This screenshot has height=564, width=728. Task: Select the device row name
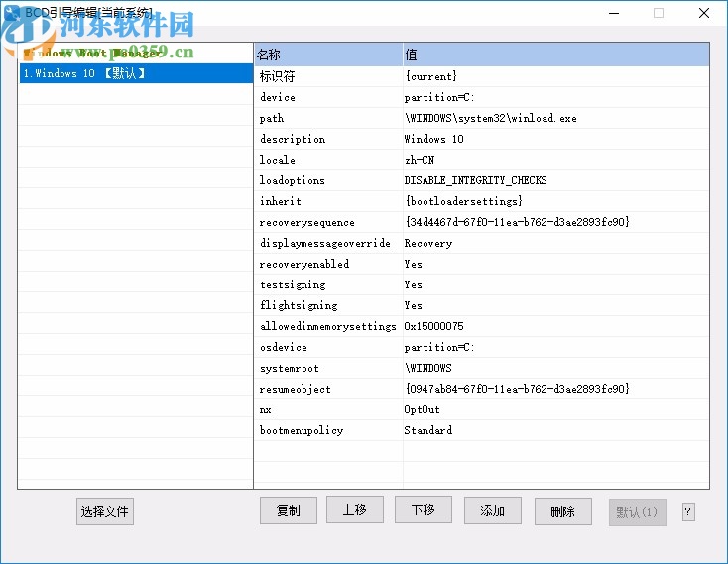click(278, 97)
